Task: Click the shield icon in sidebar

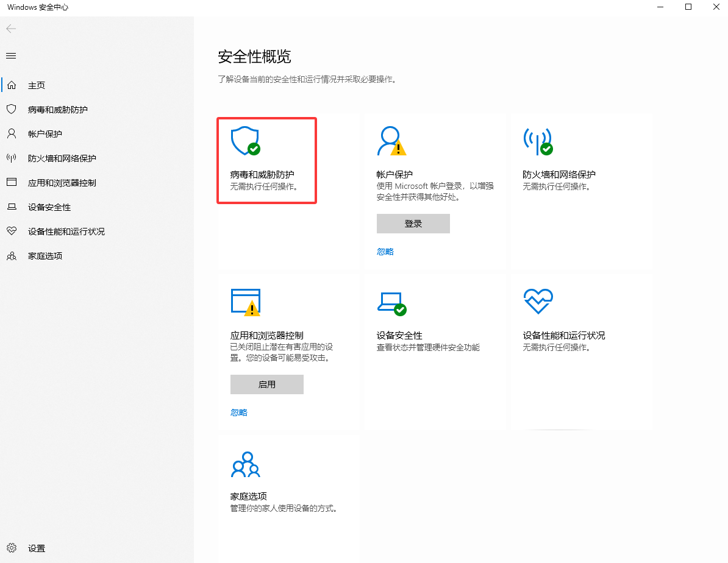Action: (12, 109)
